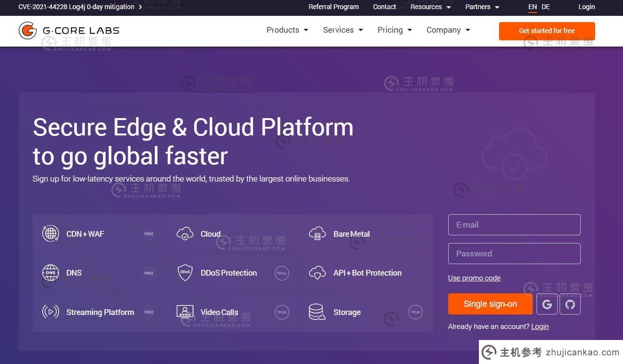
Task: Click the Storage database icon
Action: point(317,312)
